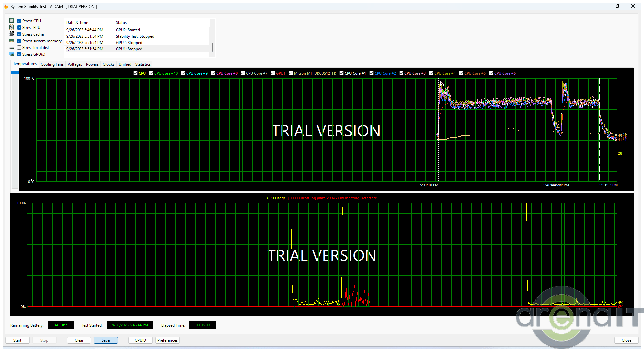Select the 'Stability Test: Stopped' log row
This screenshot has height=349, width=644.
pos(135,36)
